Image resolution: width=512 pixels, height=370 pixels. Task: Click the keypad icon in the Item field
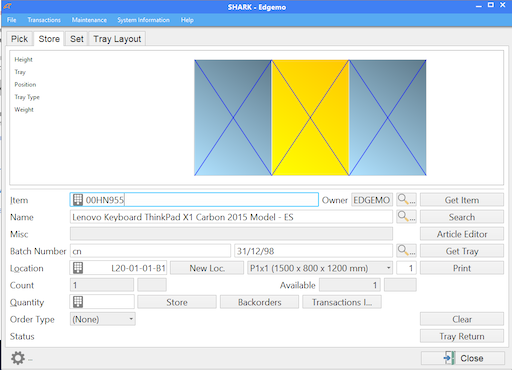[x=78, y=200]
